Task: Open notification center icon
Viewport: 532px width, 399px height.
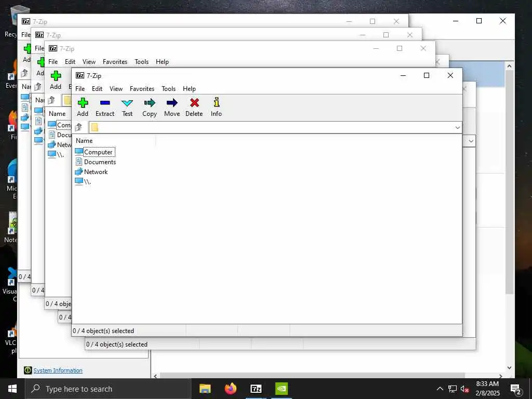Action: coord(516,389)
